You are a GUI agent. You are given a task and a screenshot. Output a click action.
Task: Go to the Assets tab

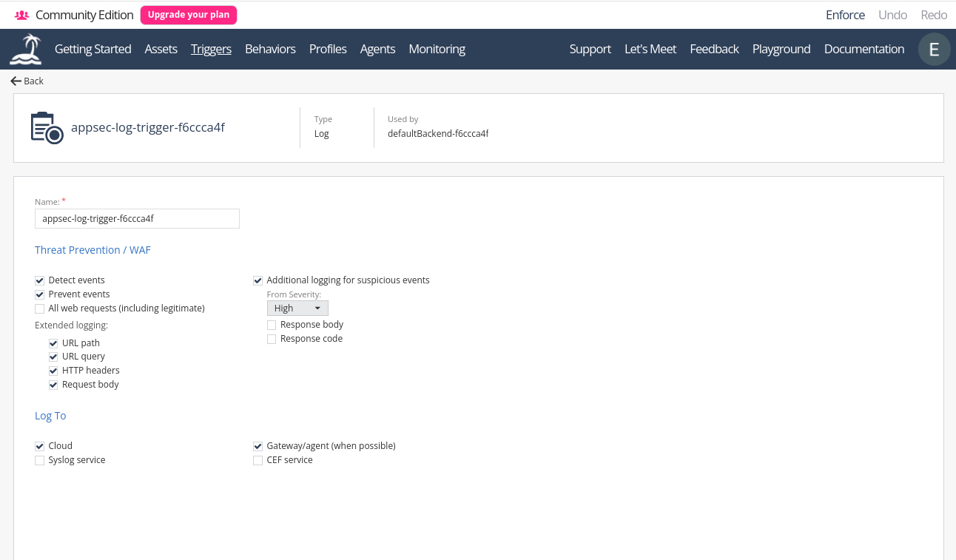coord(161,50)
